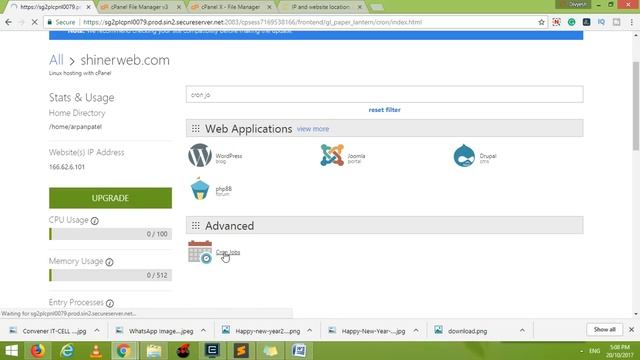Open the download.png file

coord(467,331)
